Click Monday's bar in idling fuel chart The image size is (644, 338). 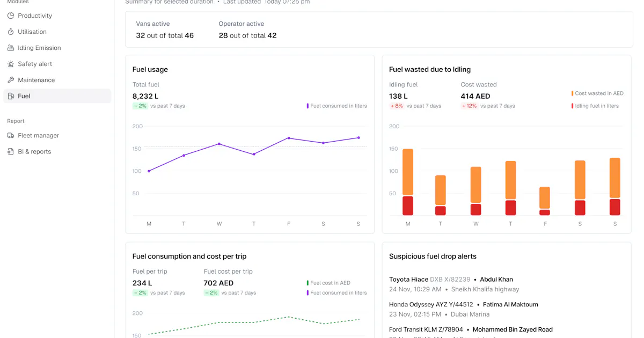408,182
